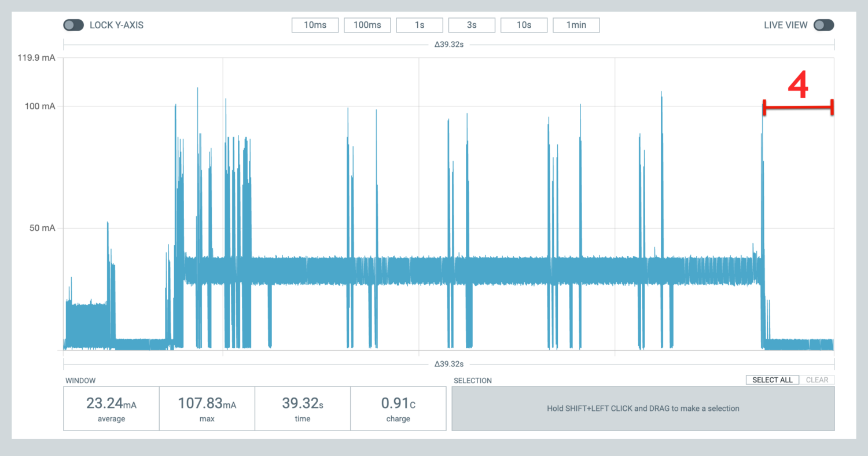Select the 10ms time window
This screenshot has width=868, height=456.
315,25
